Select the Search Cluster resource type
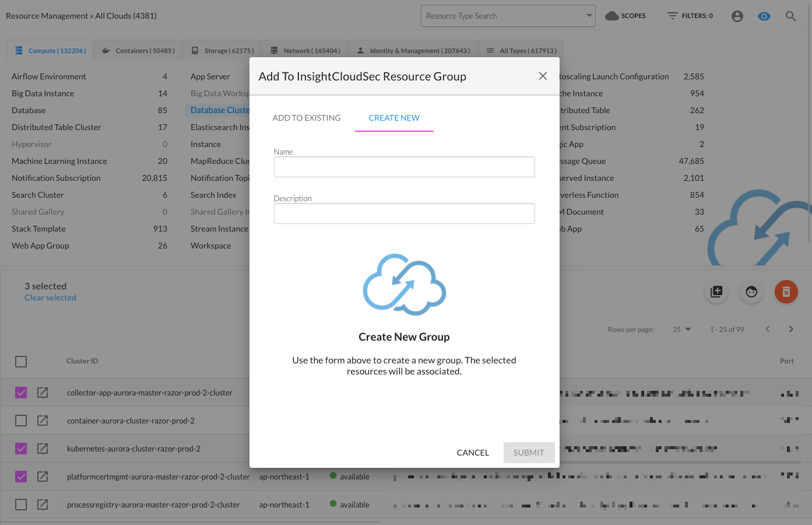Image resolution: width=812 pixels, height=525 pixels. 37,195
